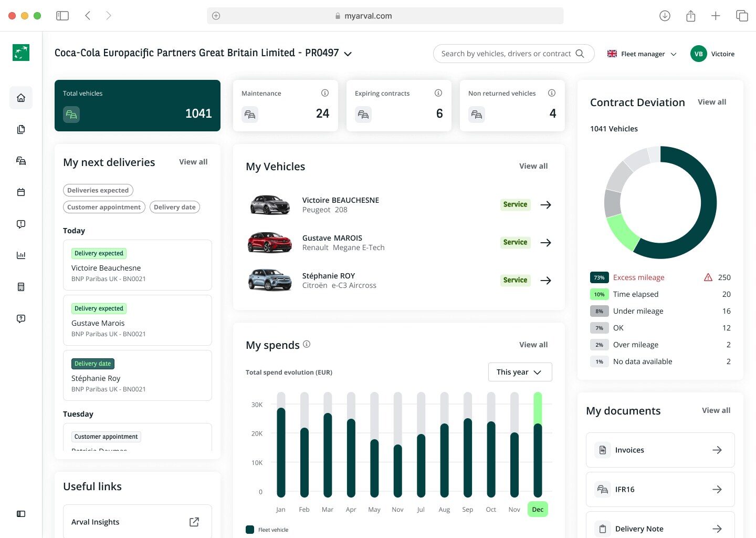
Task: Click the 73% Excess mileage swatch
Action: point(600,277)
